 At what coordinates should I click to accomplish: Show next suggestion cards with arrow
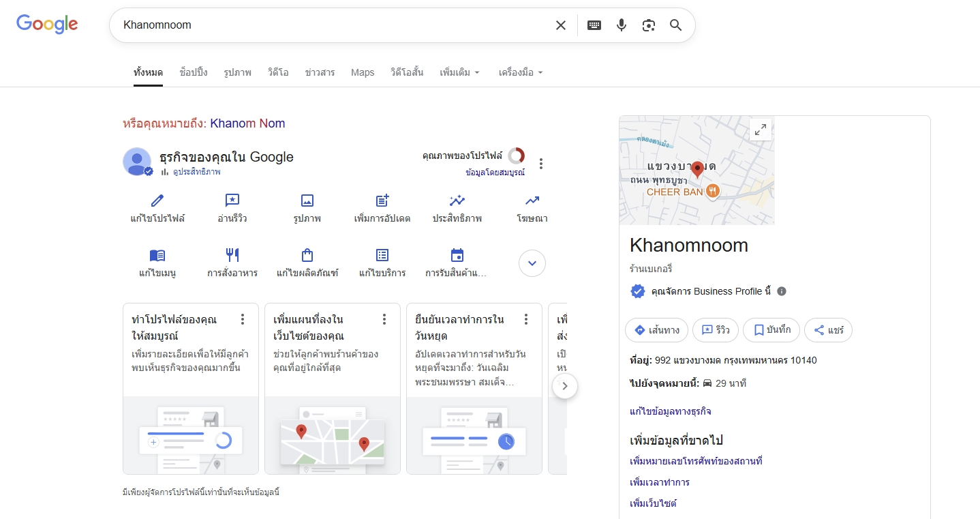(565, 387)
